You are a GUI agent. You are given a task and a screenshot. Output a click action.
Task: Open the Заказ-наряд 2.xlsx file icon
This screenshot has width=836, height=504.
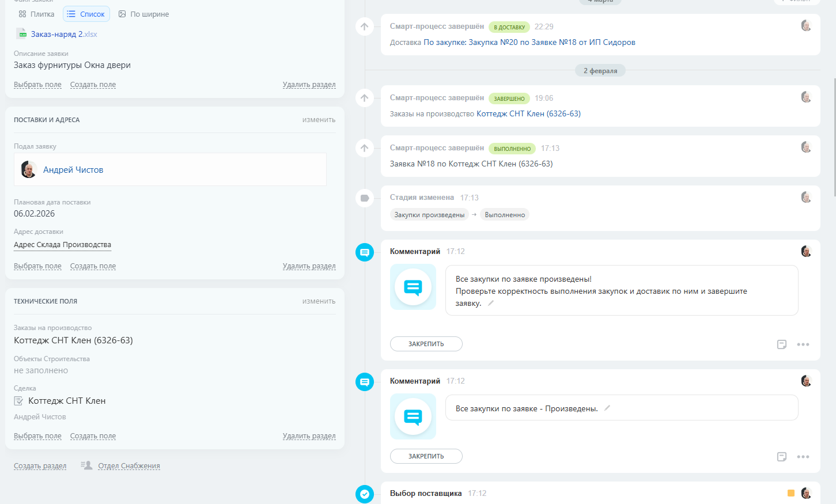click(21, 34)
